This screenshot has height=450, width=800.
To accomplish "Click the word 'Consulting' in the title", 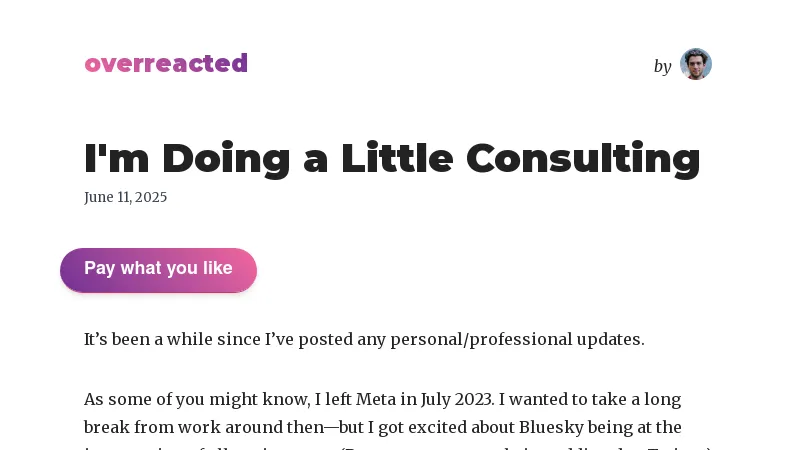I will click(x=583, y=159).
